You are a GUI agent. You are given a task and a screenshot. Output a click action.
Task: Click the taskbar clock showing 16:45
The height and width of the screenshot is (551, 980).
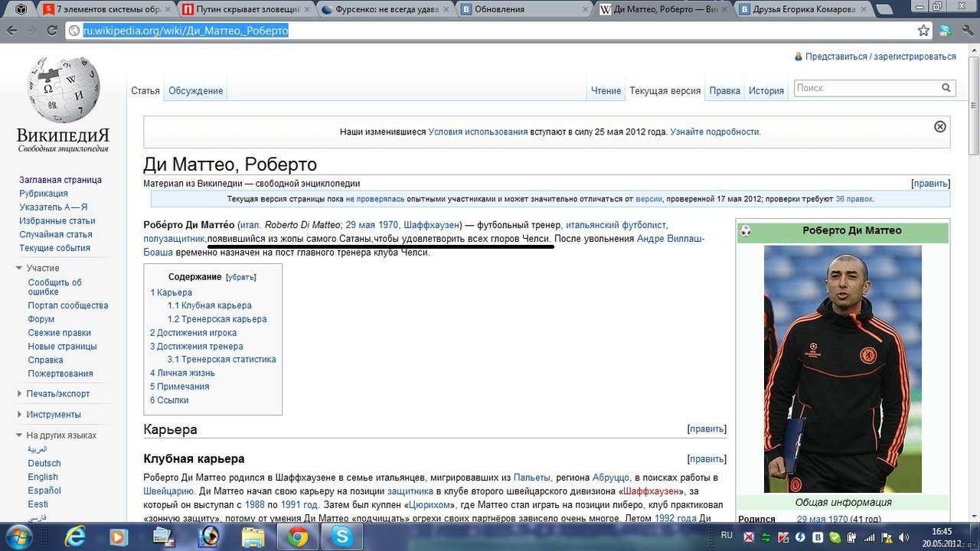coord(942,536)
